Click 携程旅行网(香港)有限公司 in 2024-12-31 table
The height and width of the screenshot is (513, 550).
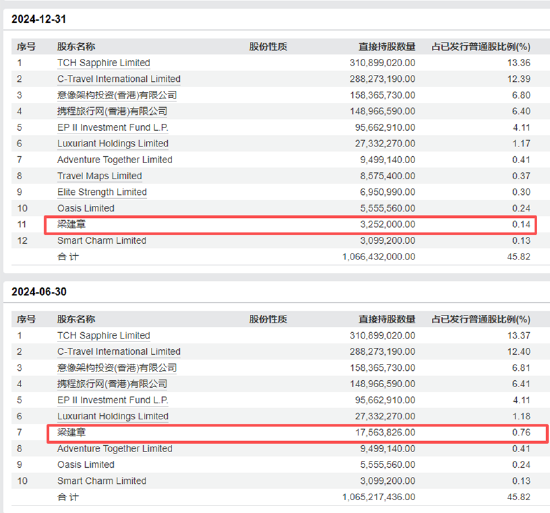tap(112, 111)
